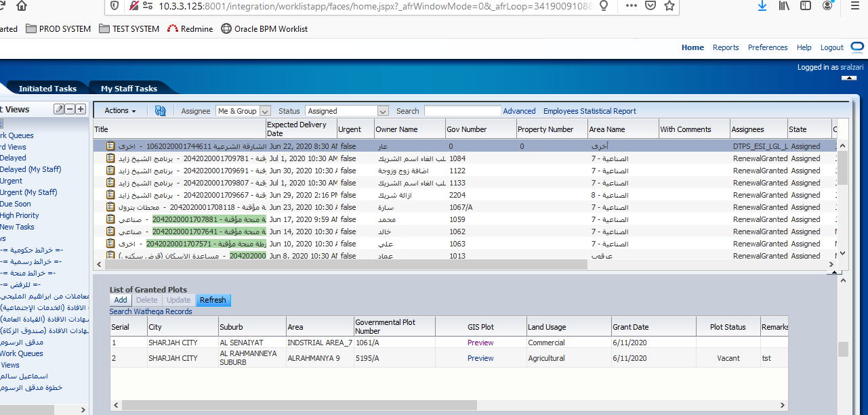
Task: Open the Redmine bookmark
Action: 190,29
